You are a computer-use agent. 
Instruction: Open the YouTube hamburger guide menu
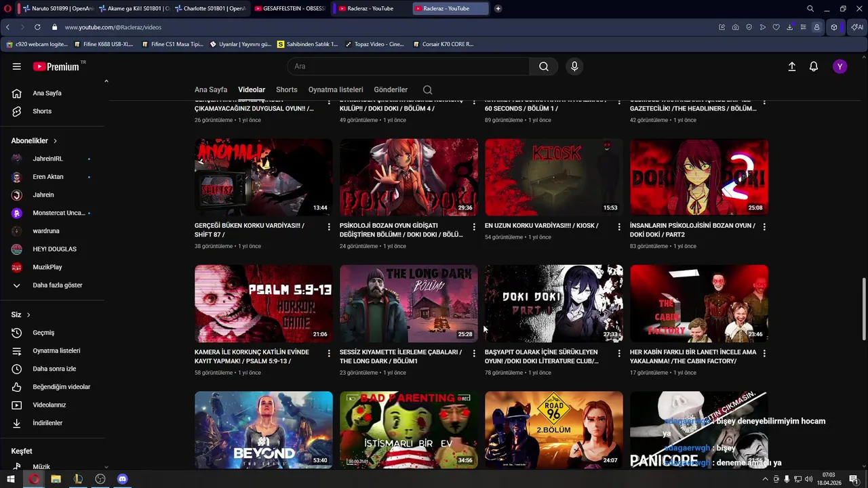pyautogui.click(x=17, y=66)
